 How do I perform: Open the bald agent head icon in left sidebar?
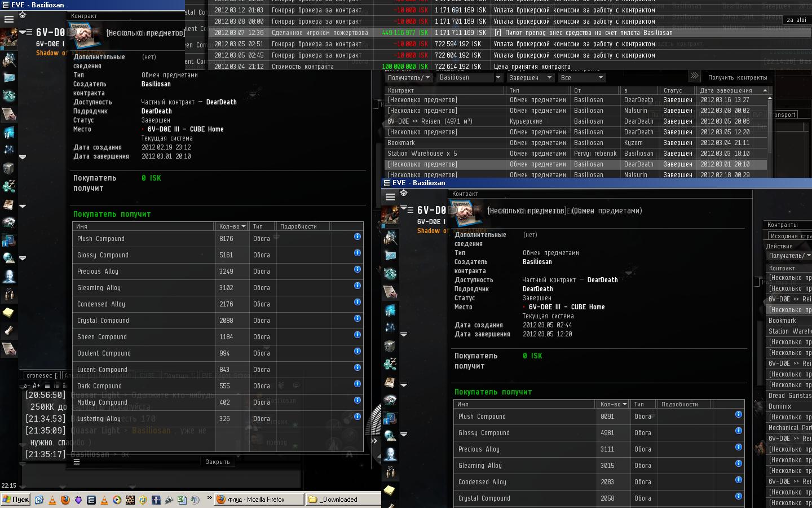tap(9, 277)
